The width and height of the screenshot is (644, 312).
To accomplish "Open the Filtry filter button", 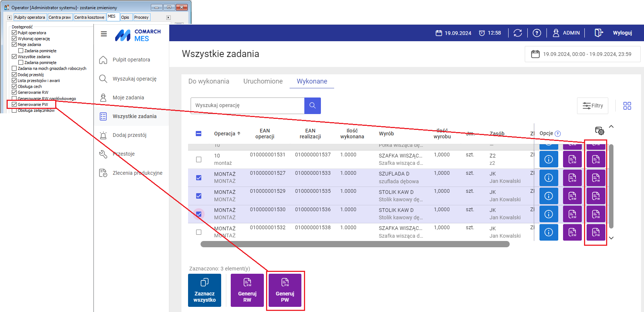I will [x=592, y=106].
